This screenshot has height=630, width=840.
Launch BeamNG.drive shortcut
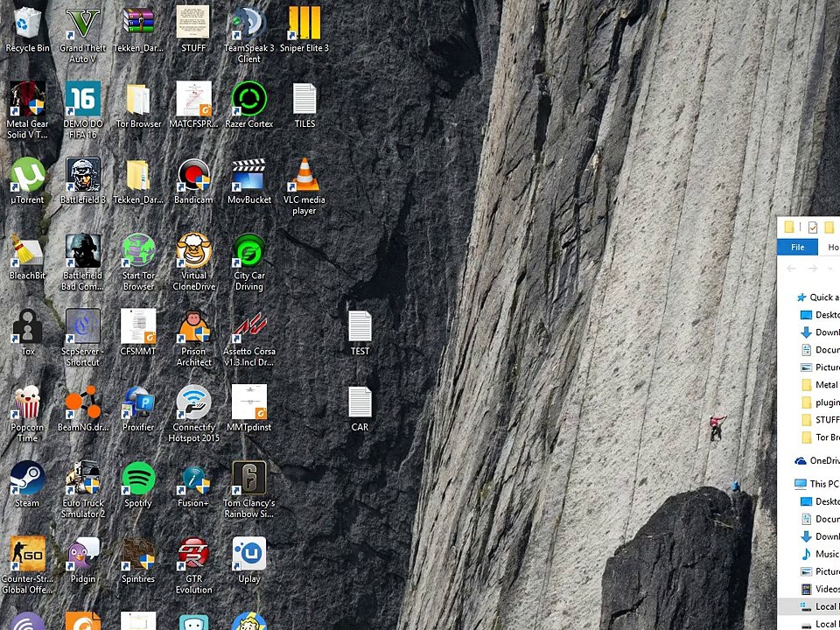click(82, 409)
